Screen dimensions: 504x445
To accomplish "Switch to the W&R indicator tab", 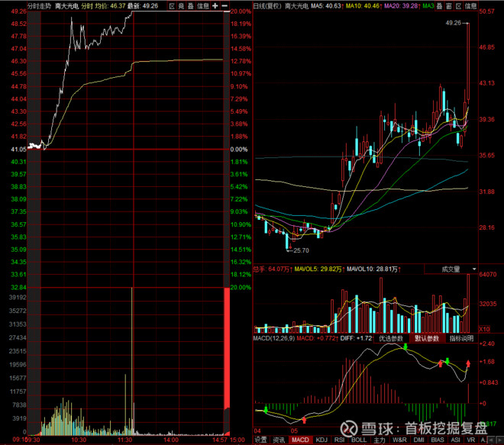I will (399, 440).
